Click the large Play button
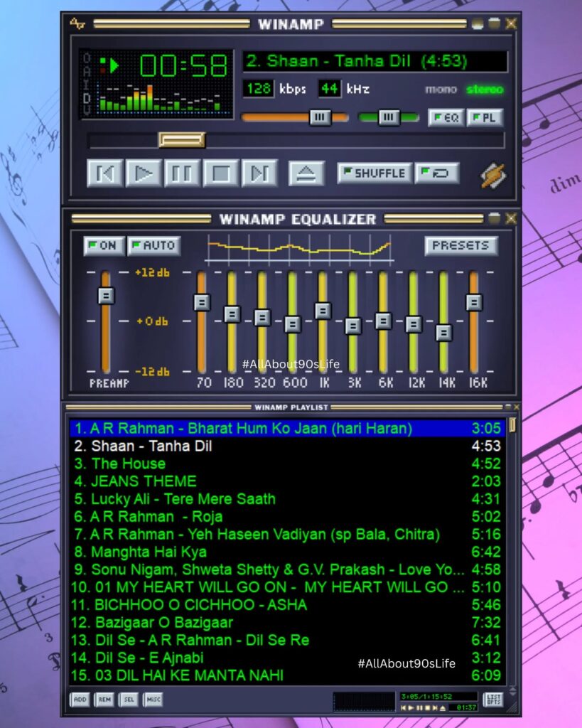582x728 pixels. coord(144,173)
